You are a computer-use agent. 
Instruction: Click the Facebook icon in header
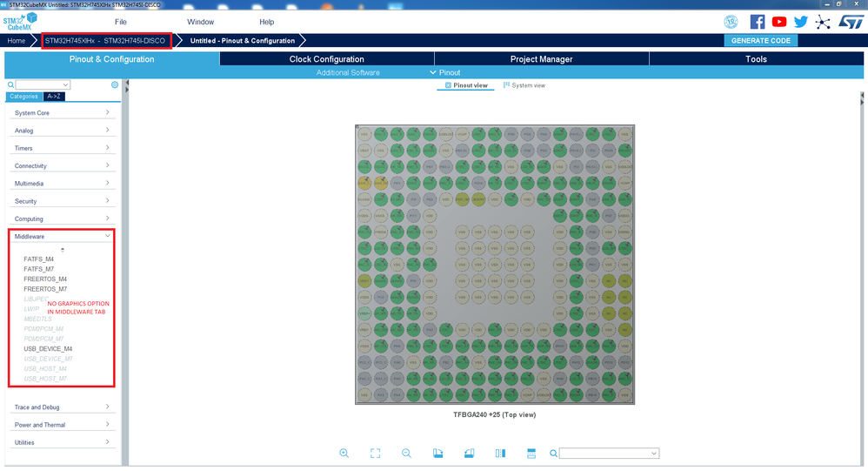[x=758, y=22]
